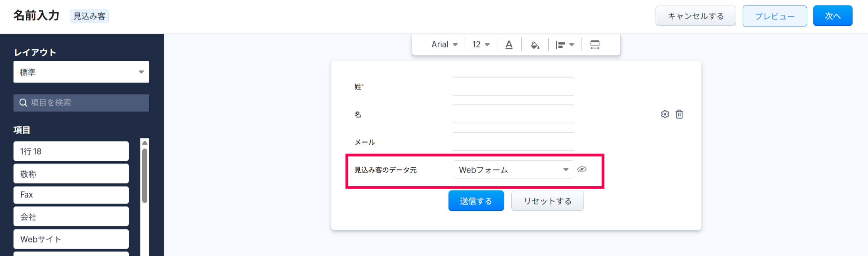Select the 敬称 field item
Image resolution: width=868 pixels, height=256 pixels.
pyautogui.click(x=71, y=174)
